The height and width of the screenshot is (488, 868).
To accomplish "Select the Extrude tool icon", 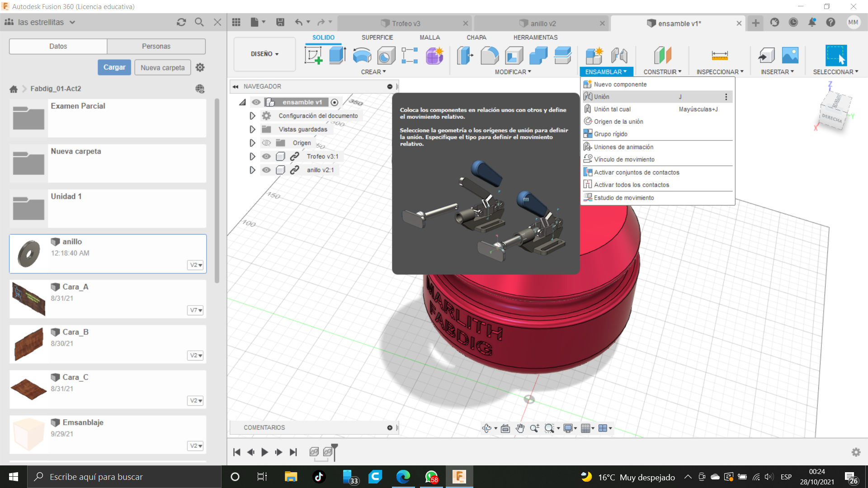I will (x=337, y=56).
